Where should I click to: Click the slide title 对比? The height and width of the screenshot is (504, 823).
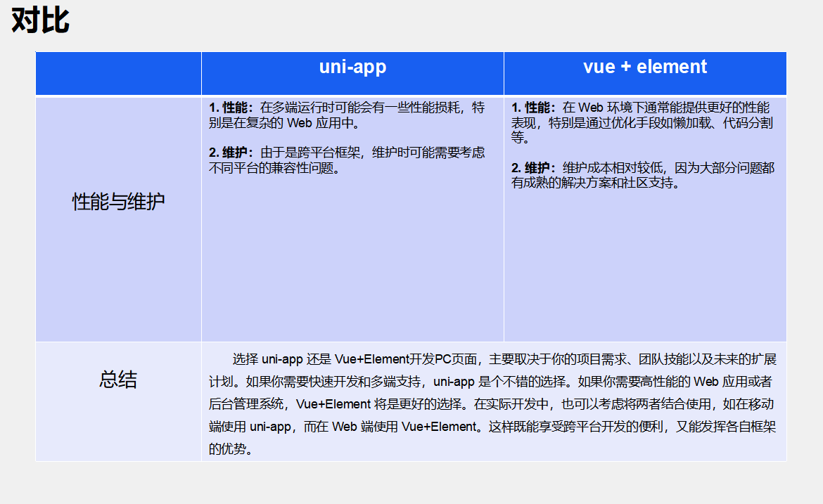click(40, 21)
